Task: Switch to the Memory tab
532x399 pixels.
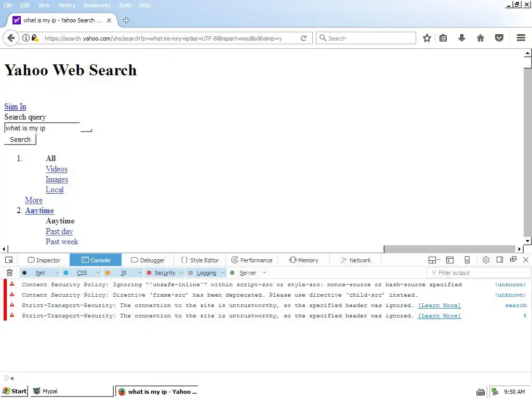Action: tap(303, 260)
